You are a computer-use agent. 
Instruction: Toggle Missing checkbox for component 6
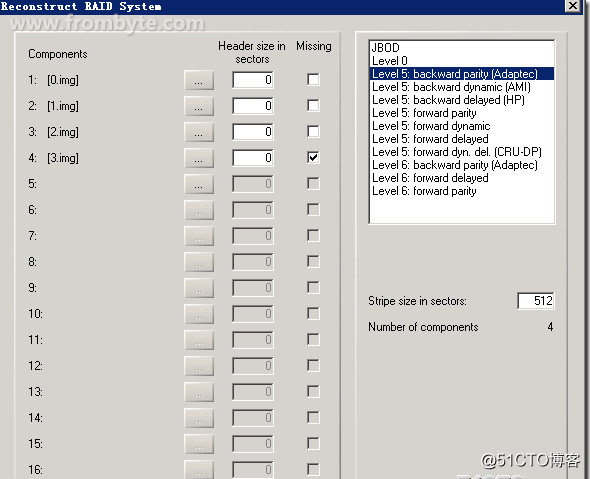click(x=313, y=209)
